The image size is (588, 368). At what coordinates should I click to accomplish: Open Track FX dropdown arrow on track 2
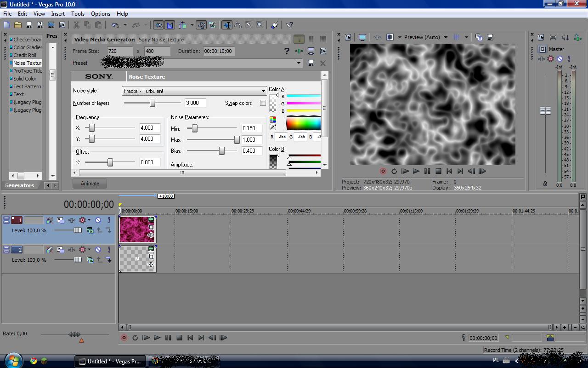click(x=89, y=249)
